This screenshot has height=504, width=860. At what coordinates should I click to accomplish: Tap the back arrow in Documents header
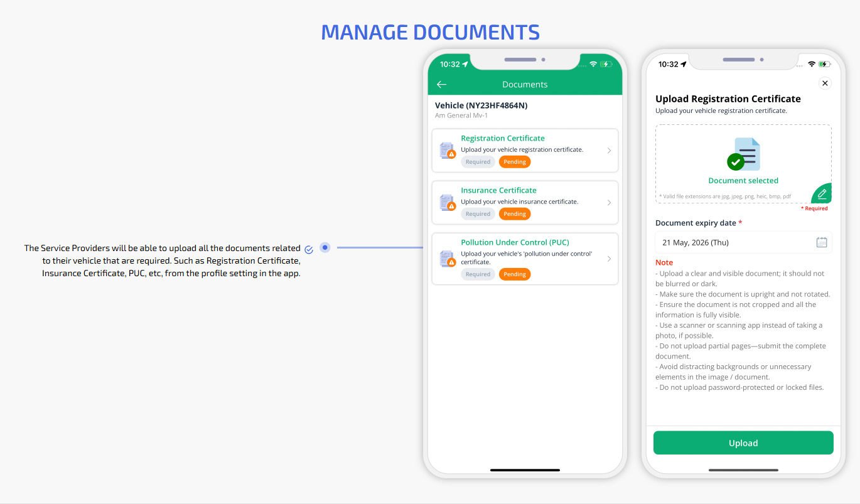coord(441,84)
